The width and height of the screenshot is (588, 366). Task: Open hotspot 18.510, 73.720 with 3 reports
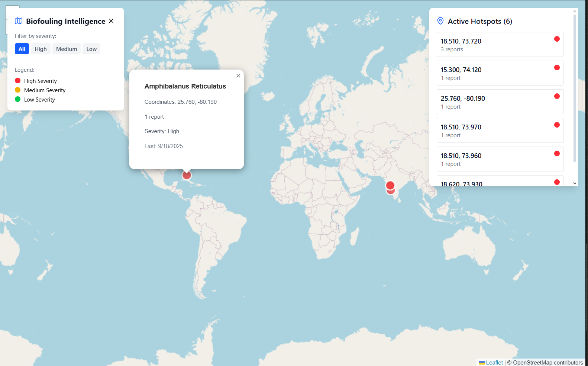click(x=500, y=45)
